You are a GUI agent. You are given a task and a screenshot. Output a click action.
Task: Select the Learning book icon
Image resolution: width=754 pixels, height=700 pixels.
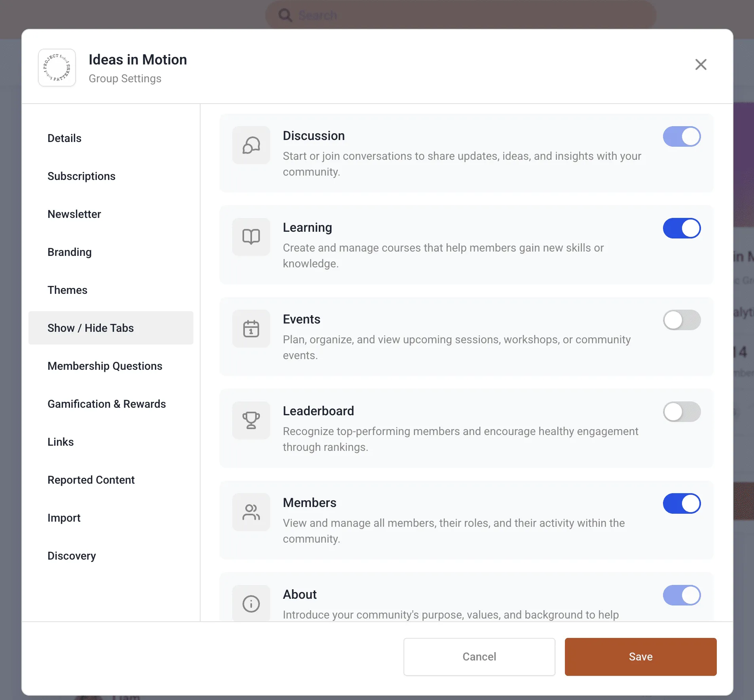251,236
